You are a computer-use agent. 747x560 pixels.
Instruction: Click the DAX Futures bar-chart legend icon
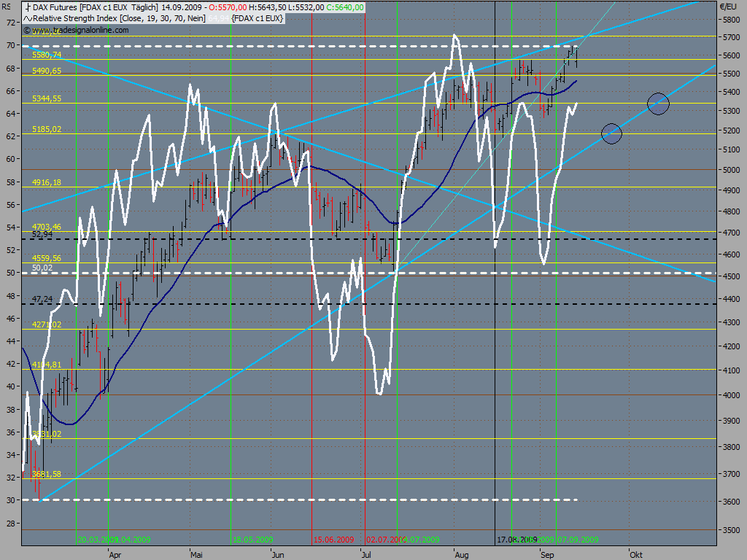click(x=28, y=7)
